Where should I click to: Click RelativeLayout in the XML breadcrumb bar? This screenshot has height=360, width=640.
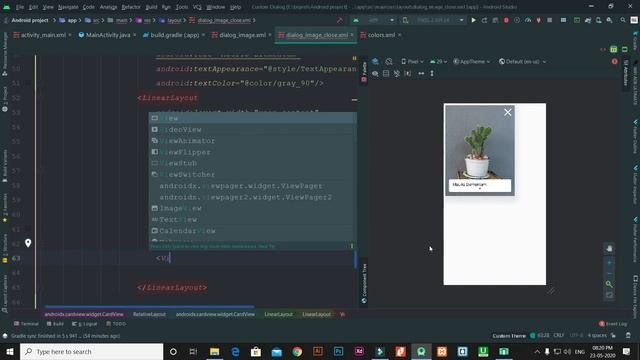[149, 314]
